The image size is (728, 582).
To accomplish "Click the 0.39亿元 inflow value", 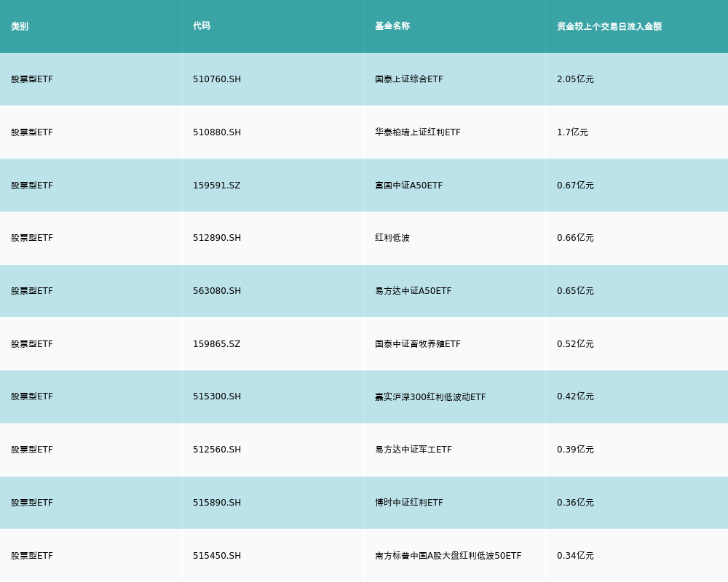I will (575, 450).
